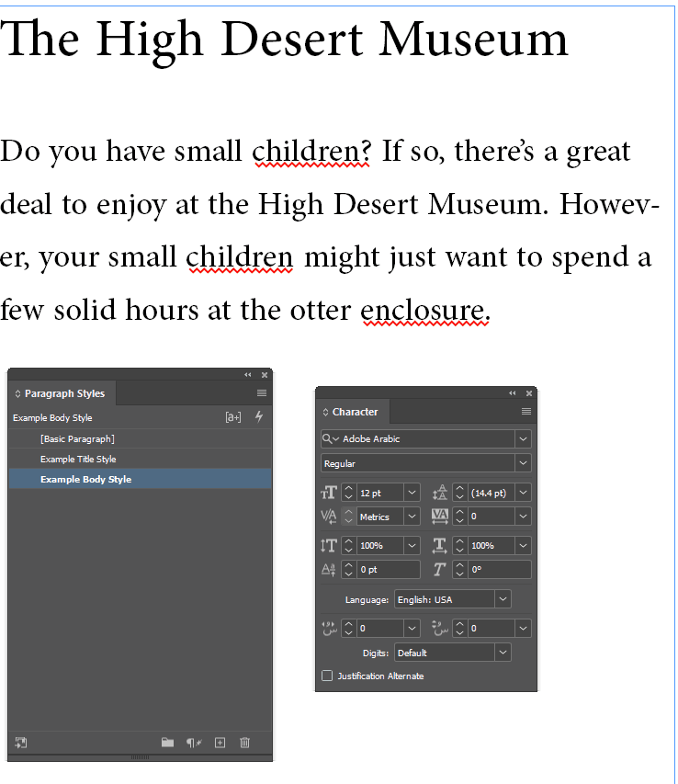Click the horizontal scale icon
This screenshot has width=678, height=784.
pos(440,546)
